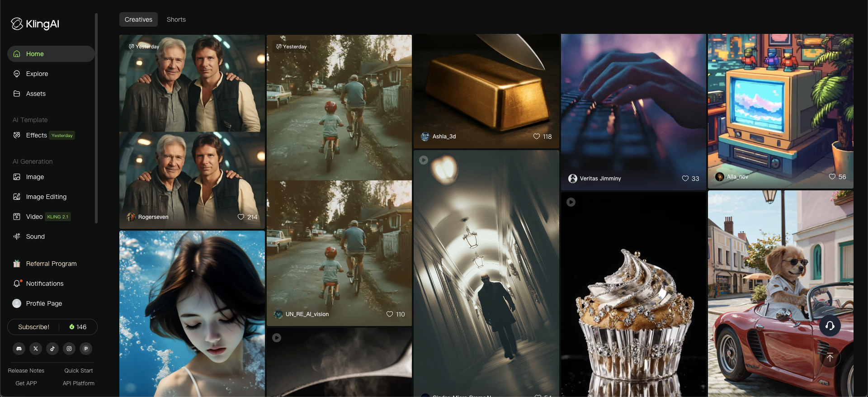This screenshot has height=397, width=868.
Task: Click the Profile Page avatar icon
Action: point(17,303)
